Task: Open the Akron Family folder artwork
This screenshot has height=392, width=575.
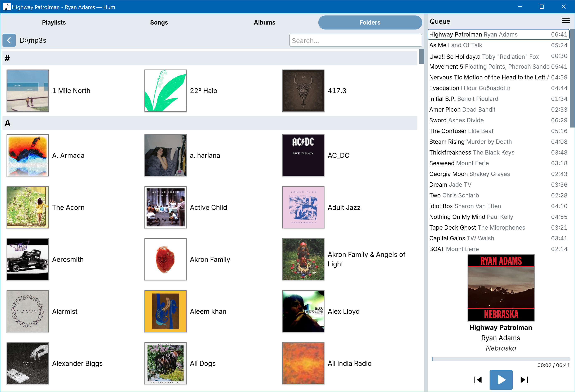Action: [x=165, y=259]
